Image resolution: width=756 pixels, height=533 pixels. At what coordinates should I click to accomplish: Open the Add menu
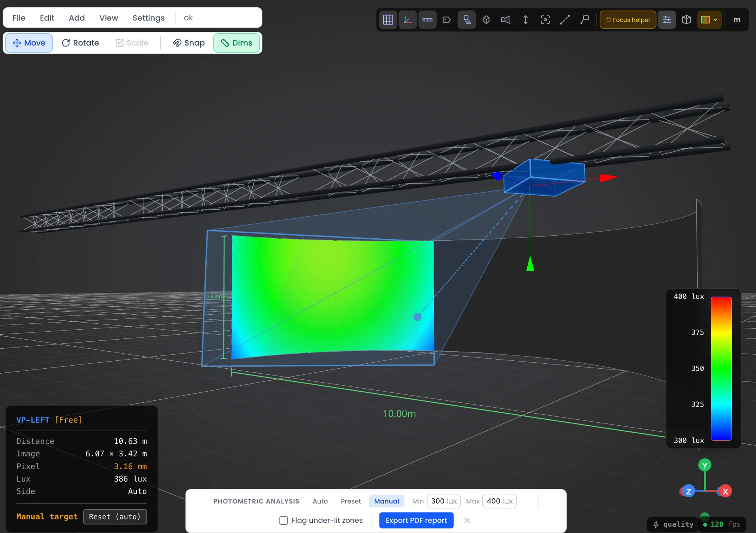[77, 18]
